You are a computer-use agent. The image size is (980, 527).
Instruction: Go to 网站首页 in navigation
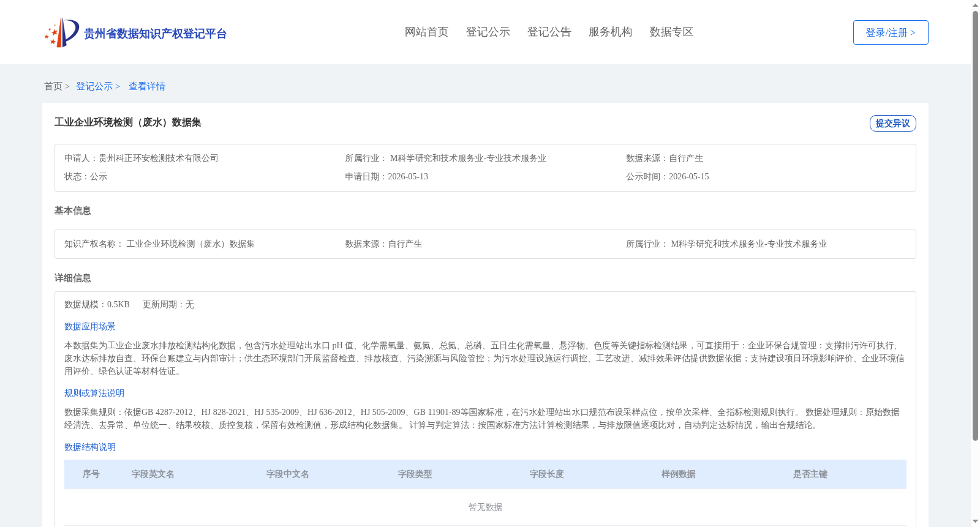(x=426, y=32)
